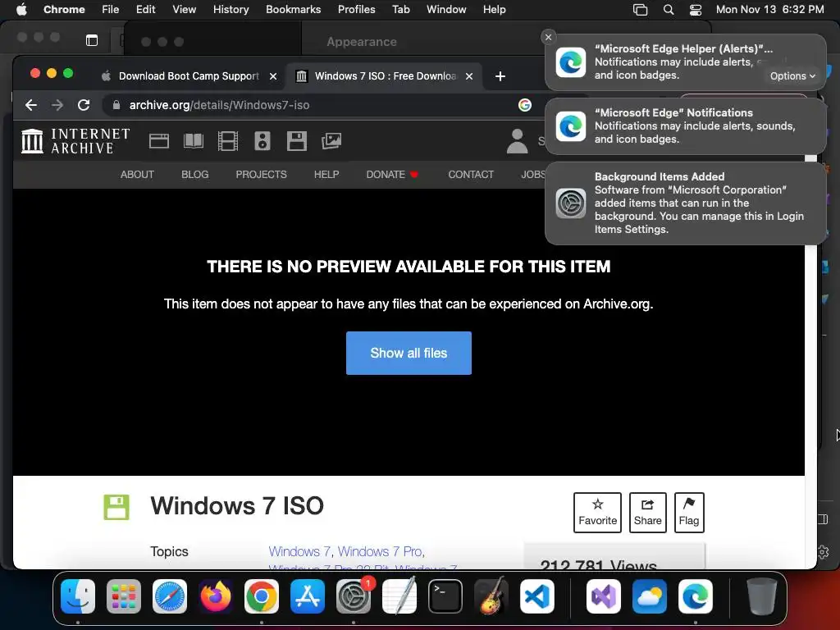Open Internet Archive video film icon

(228, 141)
